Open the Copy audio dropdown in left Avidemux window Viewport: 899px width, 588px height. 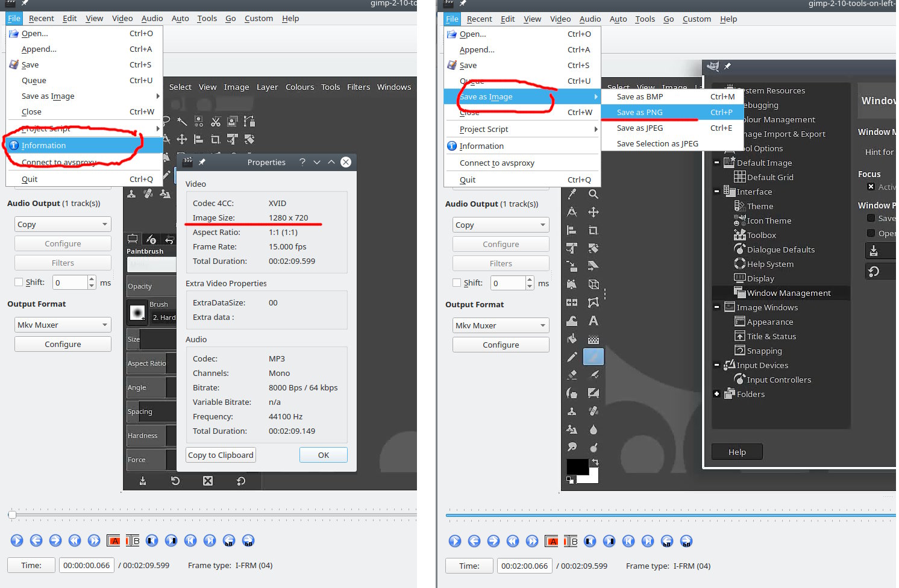63,224
